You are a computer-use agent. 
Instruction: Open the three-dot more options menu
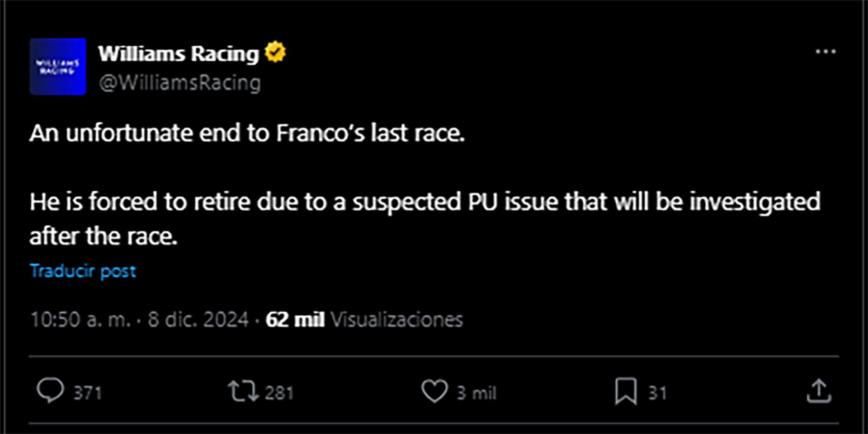pos(826,52)
